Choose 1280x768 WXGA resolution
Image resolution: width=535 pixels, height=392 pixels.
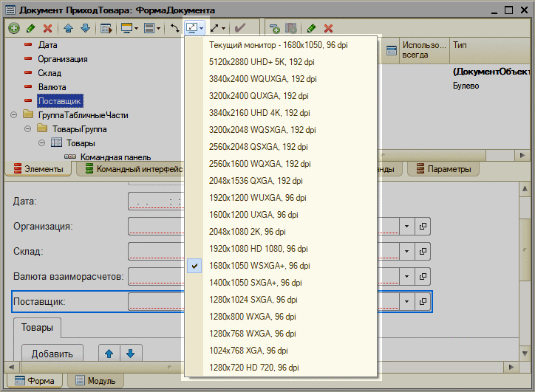[x=281, y=334]
